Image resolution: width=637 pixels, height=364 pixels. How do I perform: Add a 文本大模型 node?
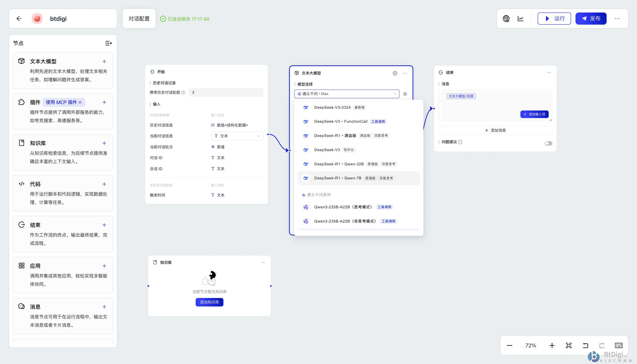coord(104,62)
